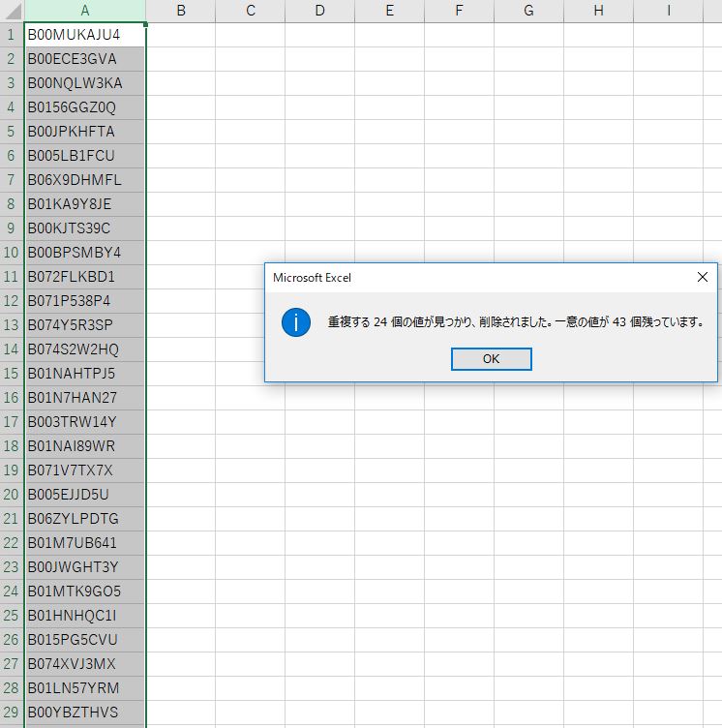Select column E header

click(390, 11)
